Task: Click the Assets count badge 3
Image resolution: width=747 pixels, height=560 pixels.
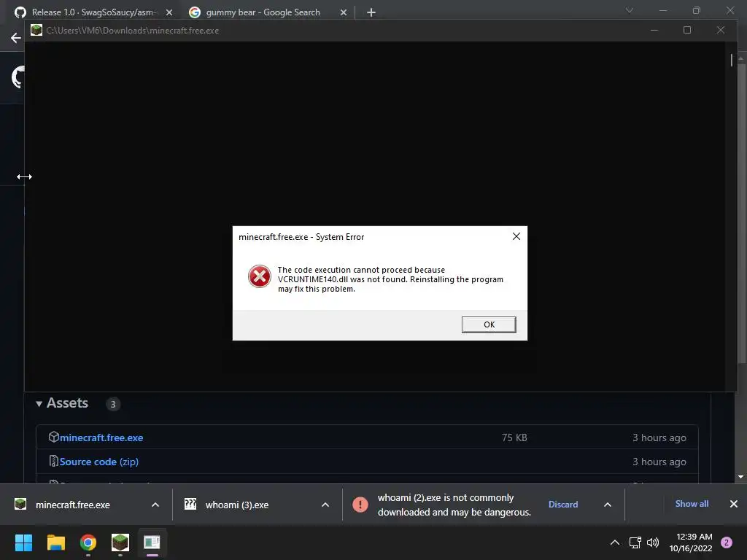Action: click(113, 404)
